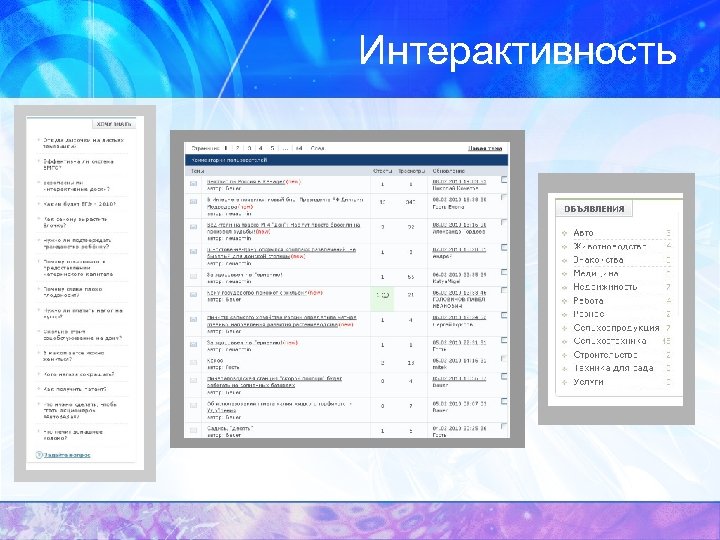Click envelope icon of the Садись topic row
Screen dimensions: 720x540
pos(193,430)
